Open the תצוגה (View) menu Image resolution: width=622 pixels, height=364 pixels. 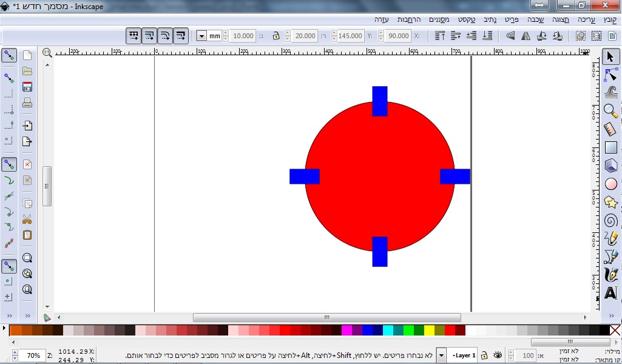tap(561, 19)
